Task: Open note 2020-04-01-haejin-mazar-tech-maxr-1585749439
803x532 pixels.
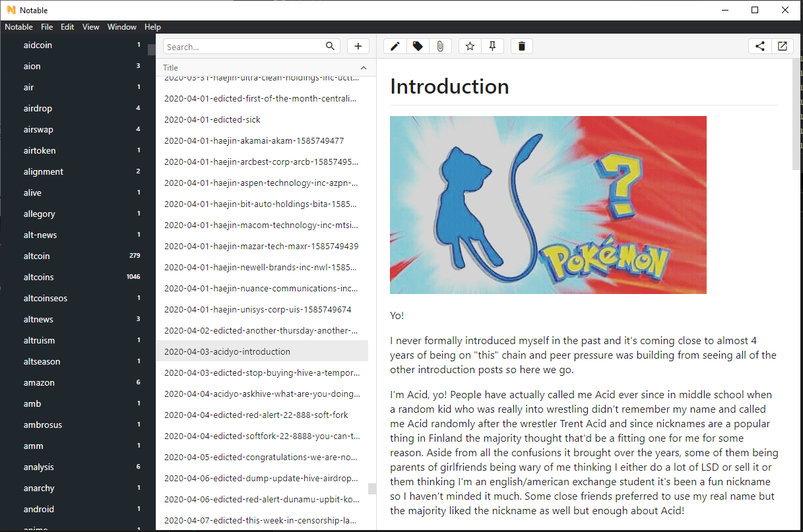Action: click(262, 247)
